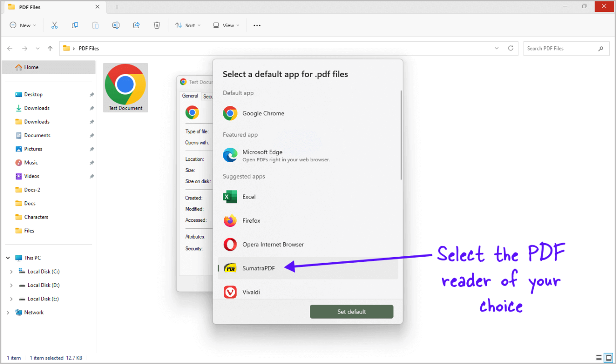The width and height of the screenshot is (616, 364).
Task: Select the Test Document file thumbnail
Action: tap(126, 87)
